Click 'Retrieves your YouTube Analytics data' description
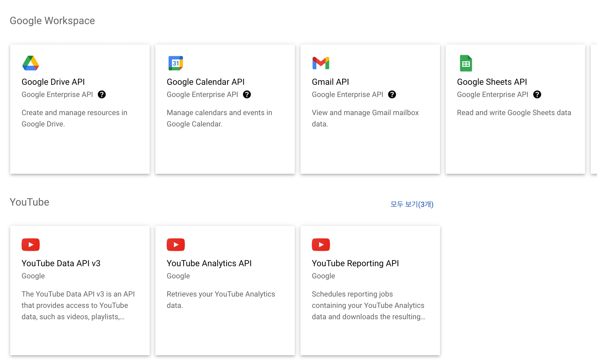This screenshot has height=364, width=597. (221, 300)
